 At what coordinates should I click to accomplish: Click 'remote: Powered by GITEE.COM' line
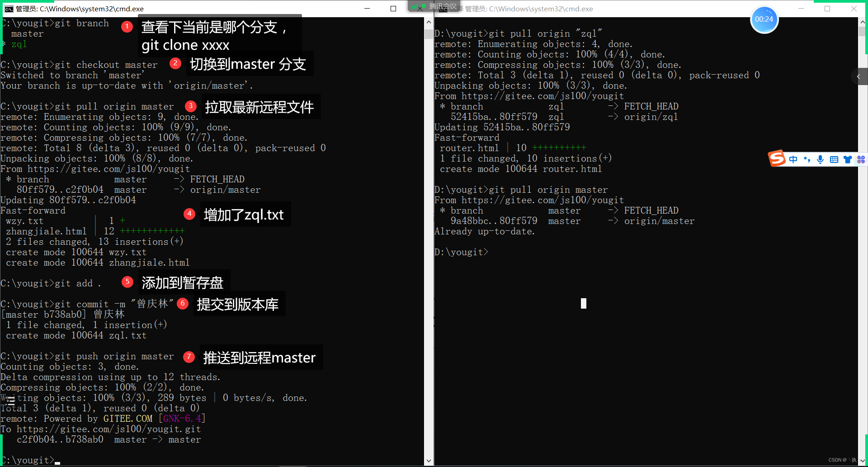pyautogui.click(x=103, y=419)
